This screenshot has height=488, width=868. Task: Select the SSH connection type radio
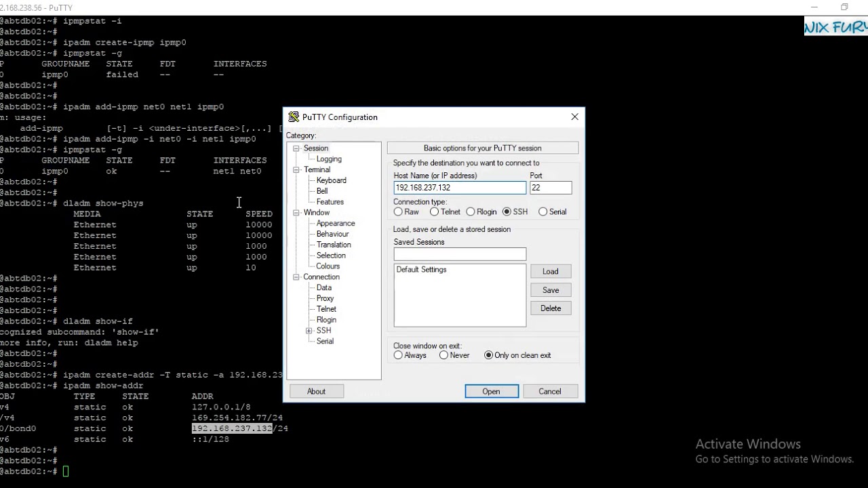pos(507,211)
